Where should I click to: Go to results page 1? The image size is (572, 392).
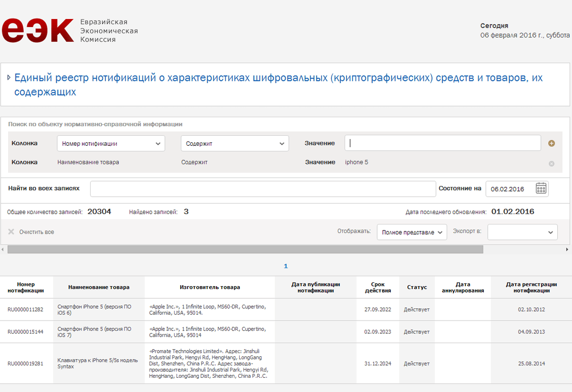tap(286, 266)
